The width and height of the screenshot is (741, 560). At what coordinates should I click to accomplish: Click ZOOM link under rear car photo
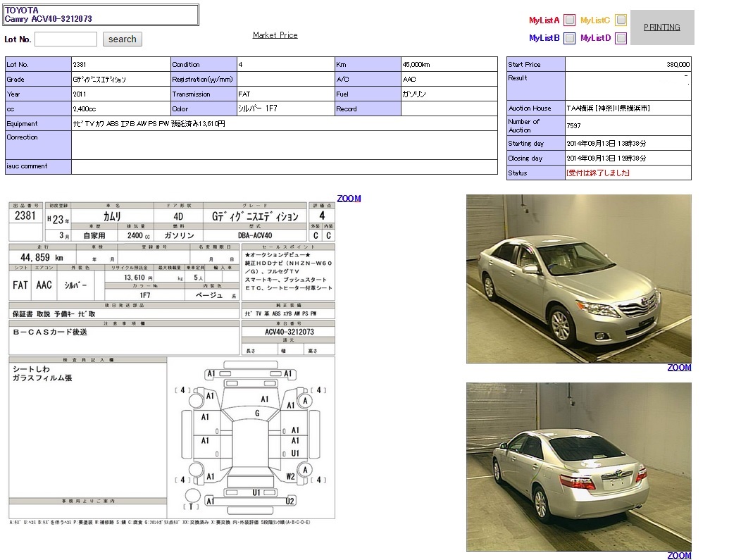pos(679,556)
